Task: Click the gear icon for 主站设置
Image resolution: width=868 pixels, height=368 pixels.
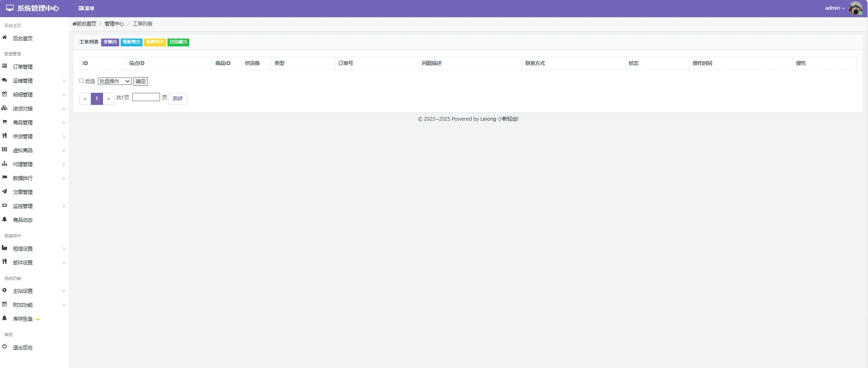Action: pos(5,291)
